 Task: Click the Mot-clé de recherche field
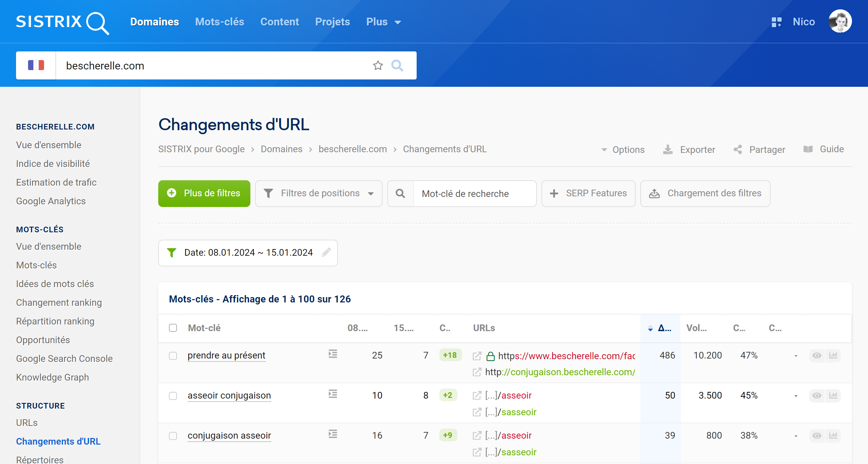(474, 193)
